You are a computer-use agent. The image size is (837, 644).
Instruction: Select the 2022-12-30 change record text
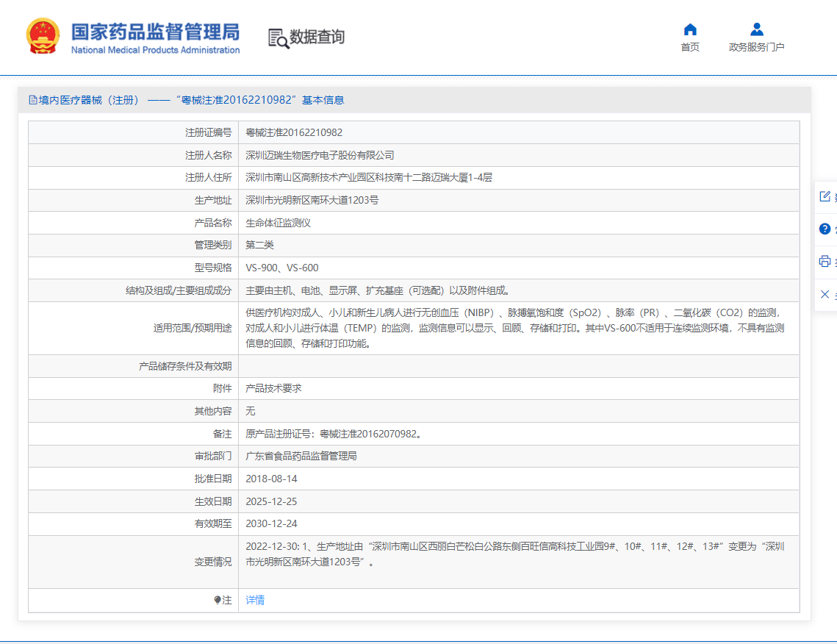[515, 554]
